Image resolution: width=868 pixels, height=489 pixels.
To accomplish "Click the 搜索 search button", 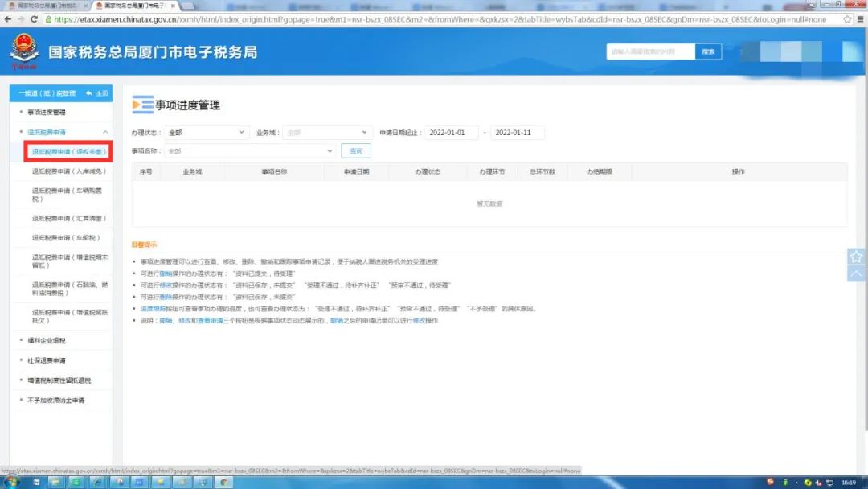I will coord(709,51).
